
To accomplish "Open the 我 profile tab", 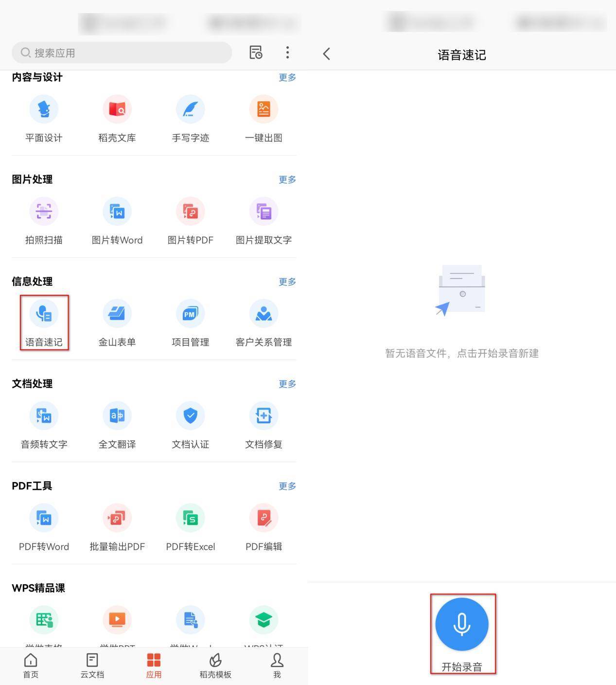I will click(277, 666).
